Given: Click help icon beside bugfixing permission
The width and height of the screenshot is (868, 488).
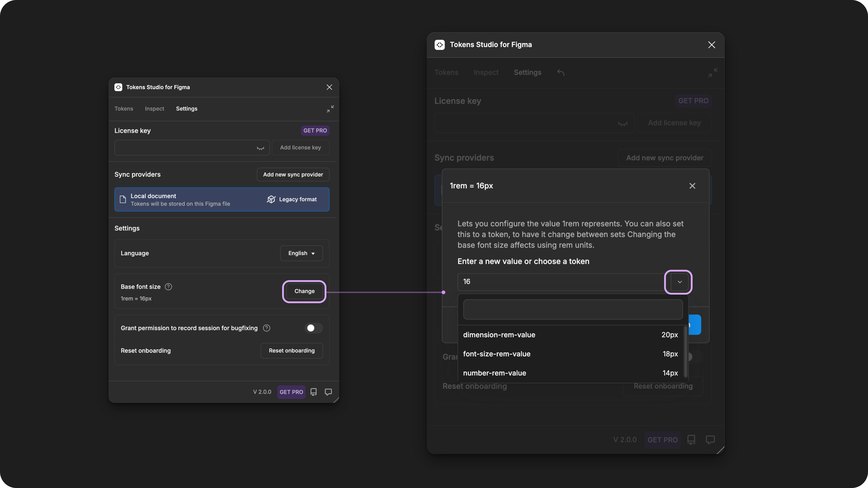Looking at the screenshot, I should [x=267, y=328].
